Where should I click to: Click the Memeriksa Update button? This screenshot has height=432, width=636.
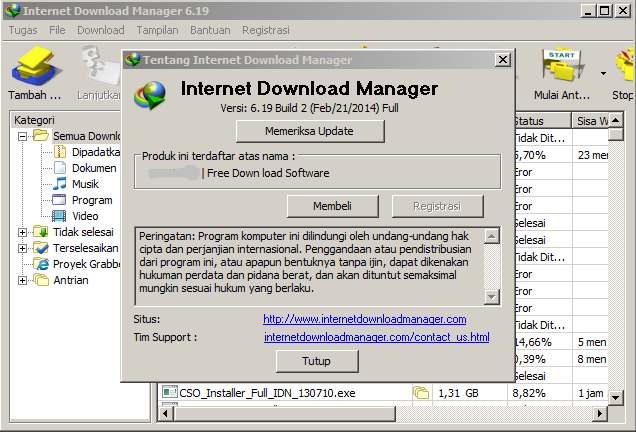tap(310, 131)
